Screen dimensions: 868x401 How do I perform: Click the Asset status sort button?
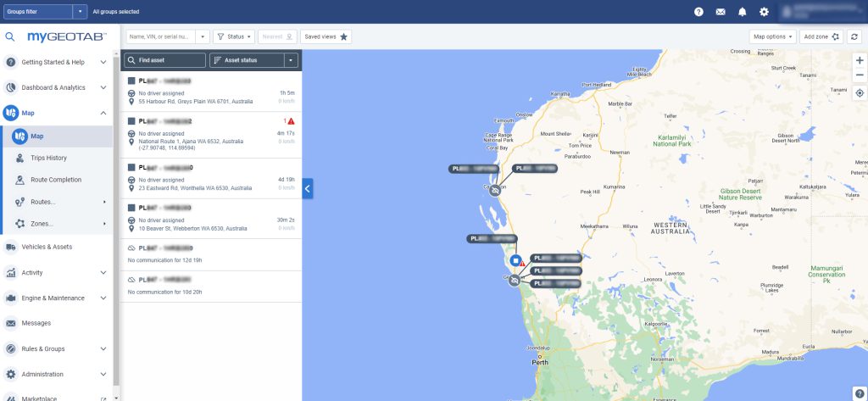click(247, 60)
